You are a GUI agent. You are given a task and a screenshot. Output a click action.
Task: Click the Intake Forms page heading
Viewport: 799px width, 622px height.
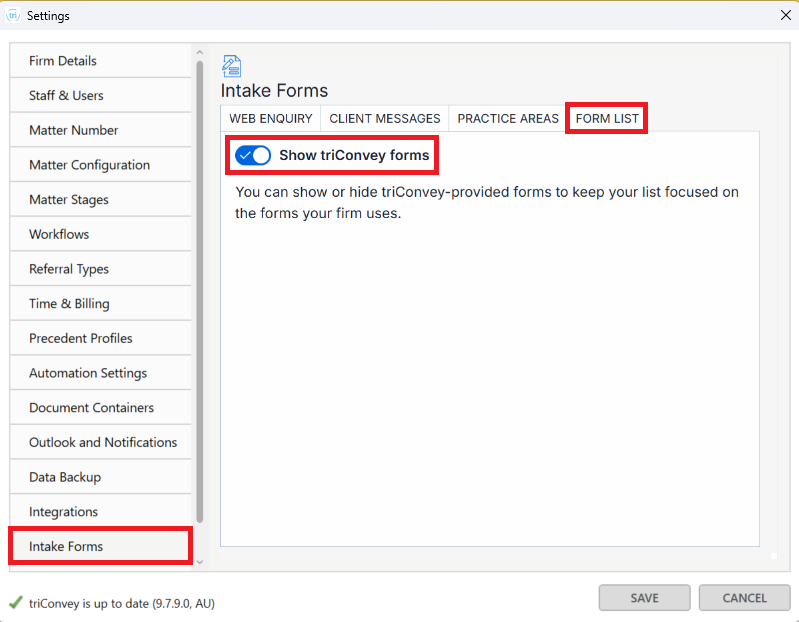tap(274, 90)
